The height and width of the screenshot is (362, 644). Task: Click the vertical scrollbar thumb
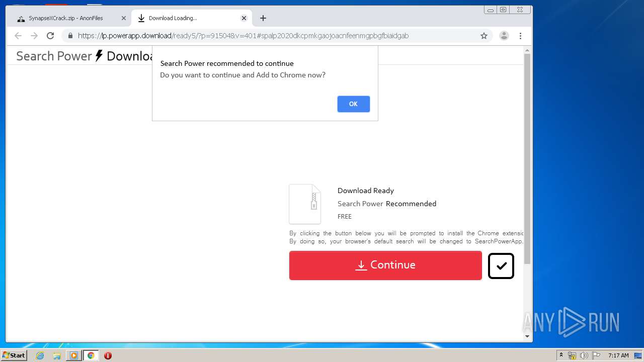coord(527,158)
